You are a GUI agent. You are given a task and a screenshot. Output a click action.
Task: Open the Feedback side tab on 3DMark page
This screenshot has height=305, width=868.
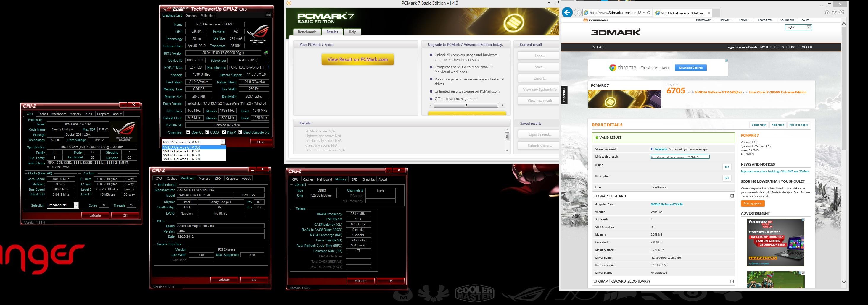click(564, 95)
